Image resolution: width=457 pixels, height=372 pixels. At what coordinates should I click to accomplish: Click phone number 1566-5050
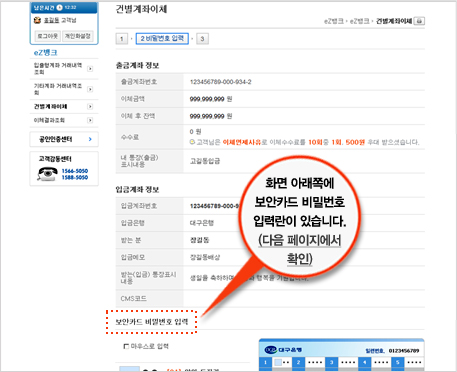(x=75, y=171)
